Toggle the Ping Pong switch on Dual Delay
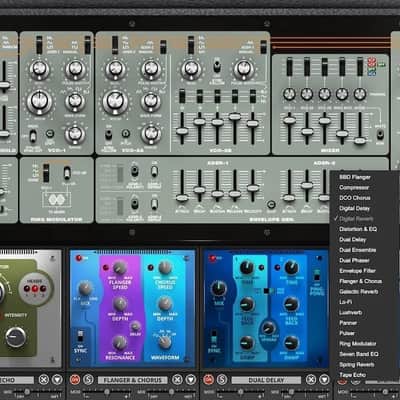 click(x=317, y=276)
